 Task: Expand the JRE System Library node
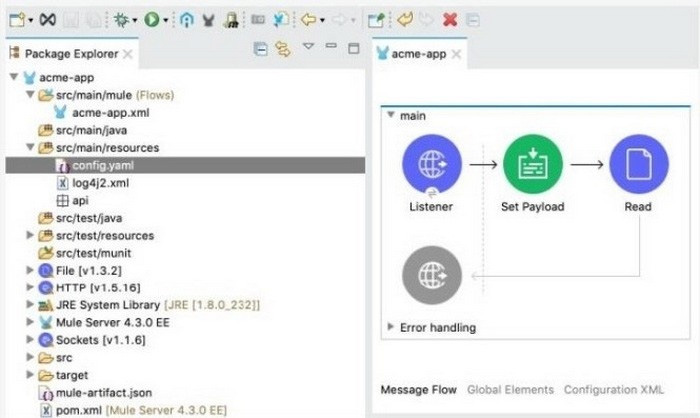click(30, 304)
